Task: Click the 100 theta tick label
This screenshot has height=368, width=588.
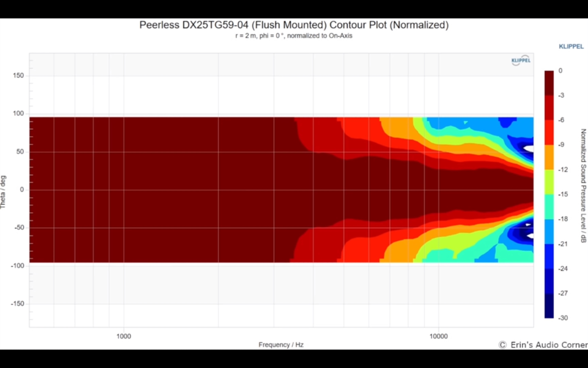Action: click(x=18, y=113)
